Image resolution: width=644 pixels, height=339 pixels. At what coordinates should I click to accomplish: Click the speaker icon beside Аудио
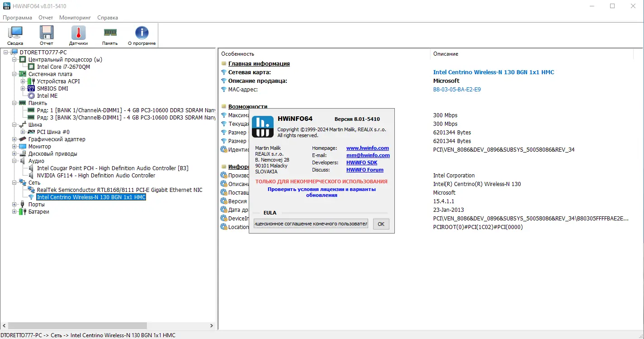tap(23, 161)
